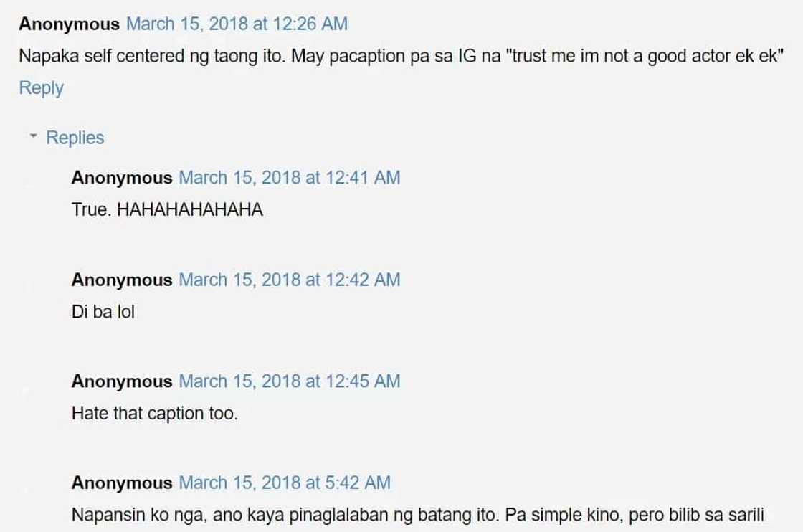Open the 5:42 AM reply timestamp
This screenshot has height=532, width=803.
point(284,483)
